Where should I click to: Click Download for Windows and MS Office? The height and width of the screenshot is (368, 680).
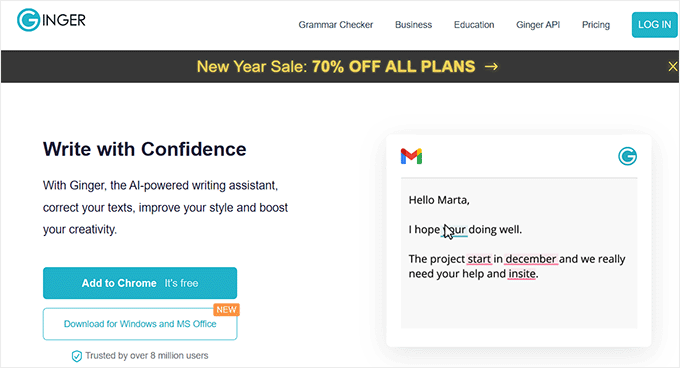[x=140, y=324]
